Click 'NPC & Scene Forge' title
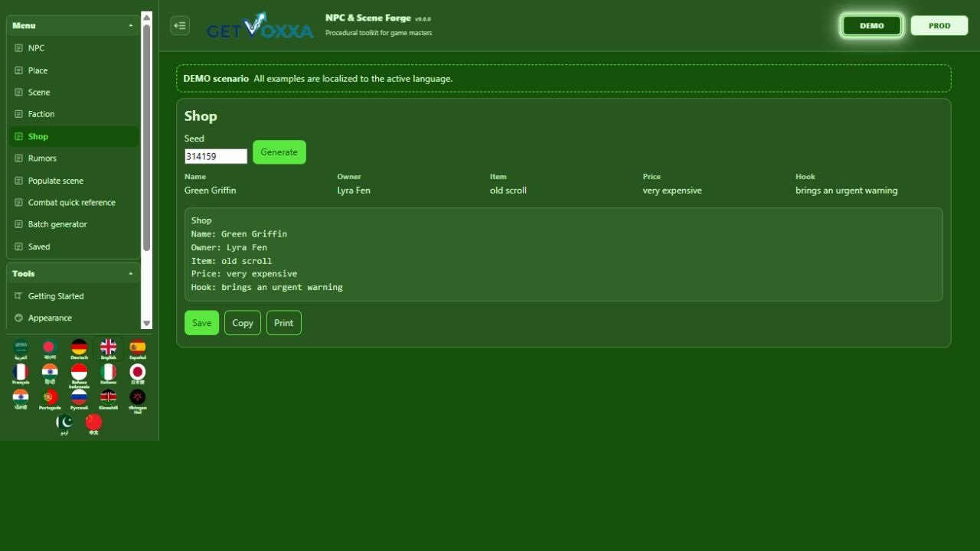Image resolution: width=980 pixels, height=551 pixels. click(368, 18)
